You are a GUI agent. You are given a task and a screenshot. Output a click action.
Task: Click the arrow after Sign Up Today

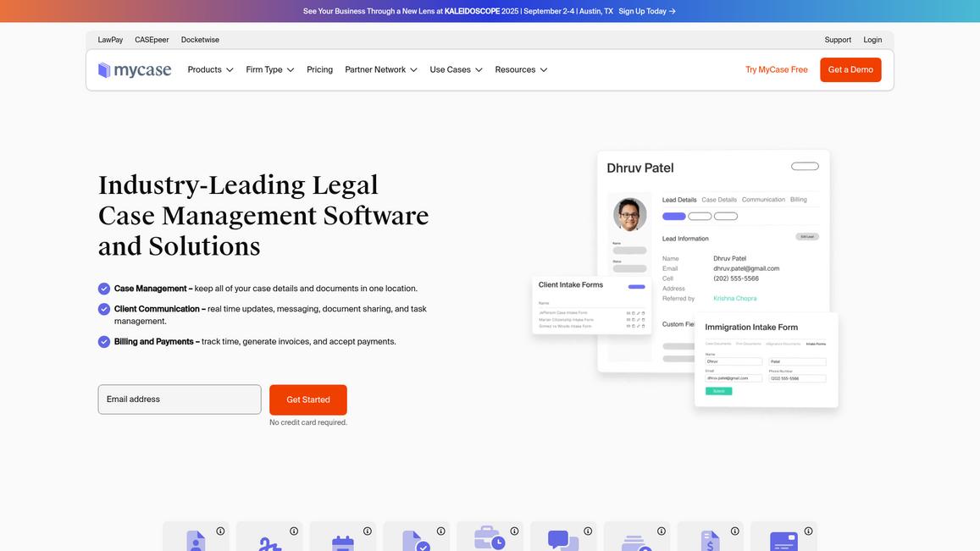(x=673, y=11)
